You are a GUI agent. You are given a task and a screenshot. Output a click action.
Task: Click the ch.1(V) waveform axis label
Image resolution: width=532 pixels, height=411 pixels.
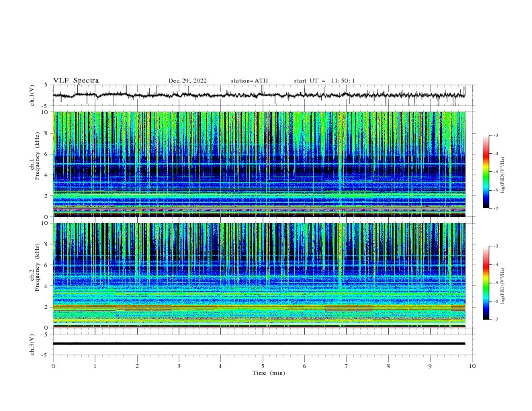click(x=32, y=95)
